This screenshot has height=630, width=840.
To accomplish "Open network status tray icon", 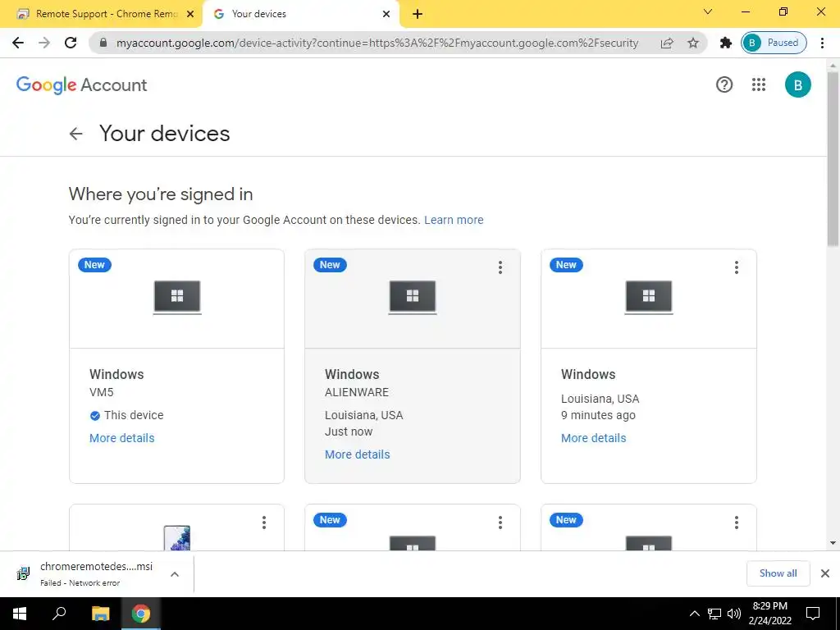I will tap(714, 614).
